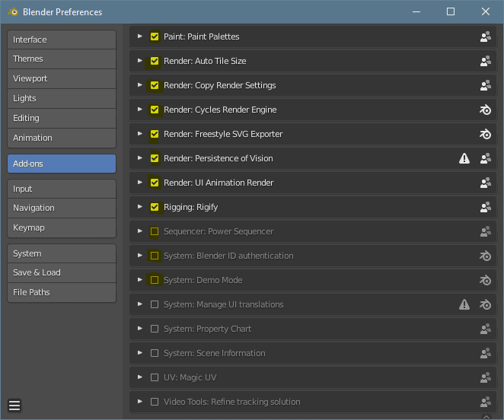This screenshot has width=504, height=420.
Task: Click warning triangle on Manage UI translations row
Action: [x=464, y=304]
